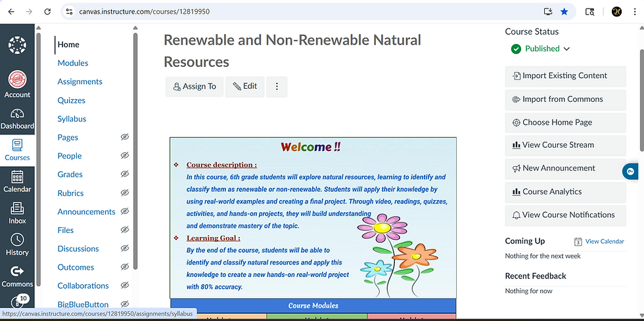This screenshot has height=321, width=644.
Task: Toggle Files visibility eye icon
Action: (x=125, y=230)
